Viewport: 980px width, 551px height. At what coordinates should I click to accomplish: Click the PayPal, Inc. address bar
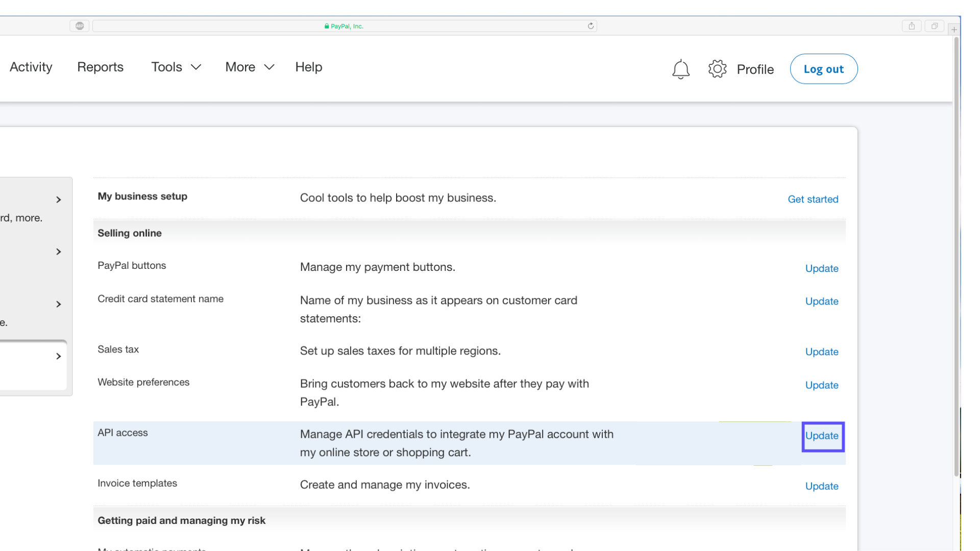(345, 26)
